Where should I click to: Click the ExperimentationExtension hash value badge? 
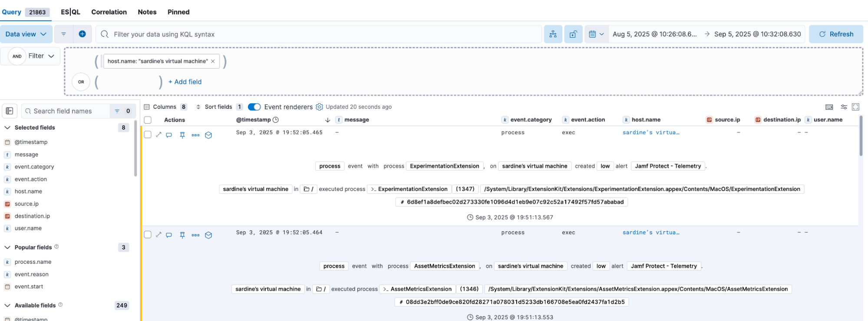coord(512,202)
